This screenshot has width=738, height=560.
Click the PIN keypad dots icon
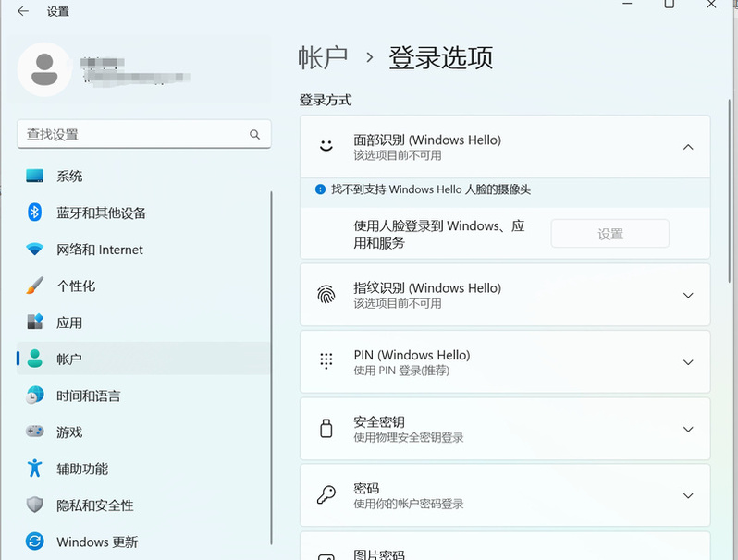pos(326,361)
